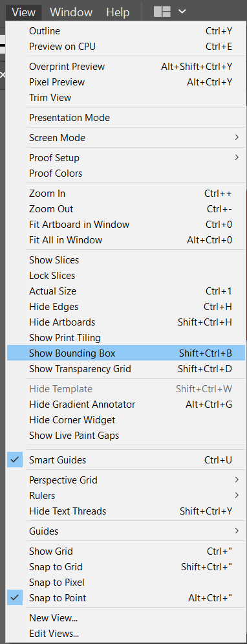
Task: Open the arrange documents workspace icon
Action: point(162,12)
